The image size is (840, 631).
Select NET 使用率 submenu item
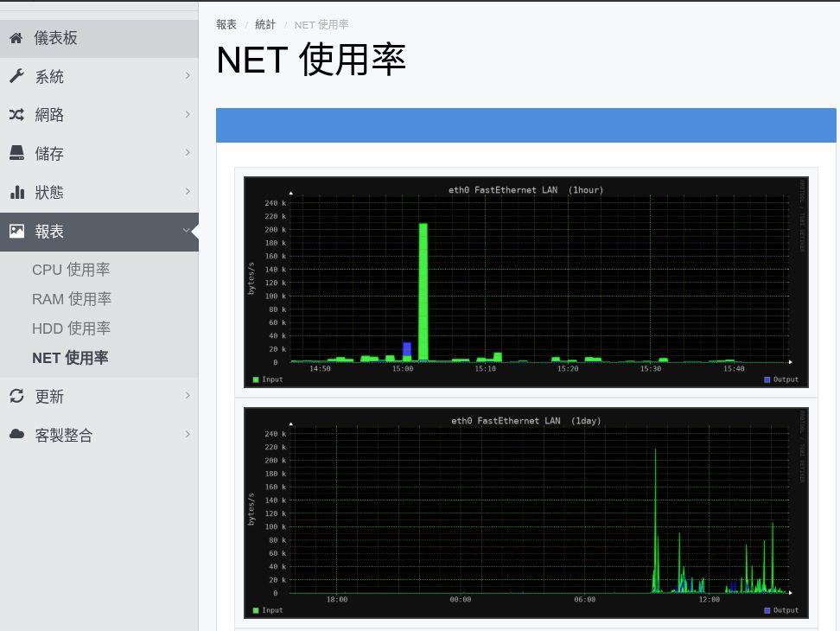click(x=70, y=358)
